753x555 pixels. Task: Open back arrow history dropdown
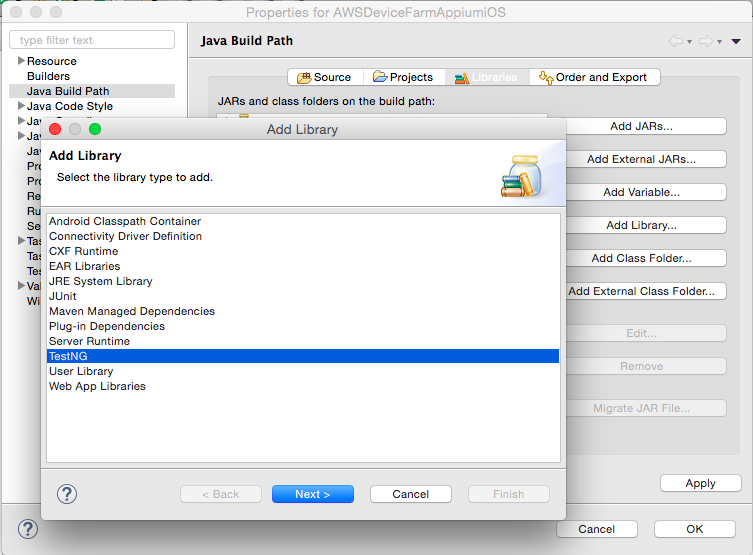pyautogui.click(x=689, y=42)
